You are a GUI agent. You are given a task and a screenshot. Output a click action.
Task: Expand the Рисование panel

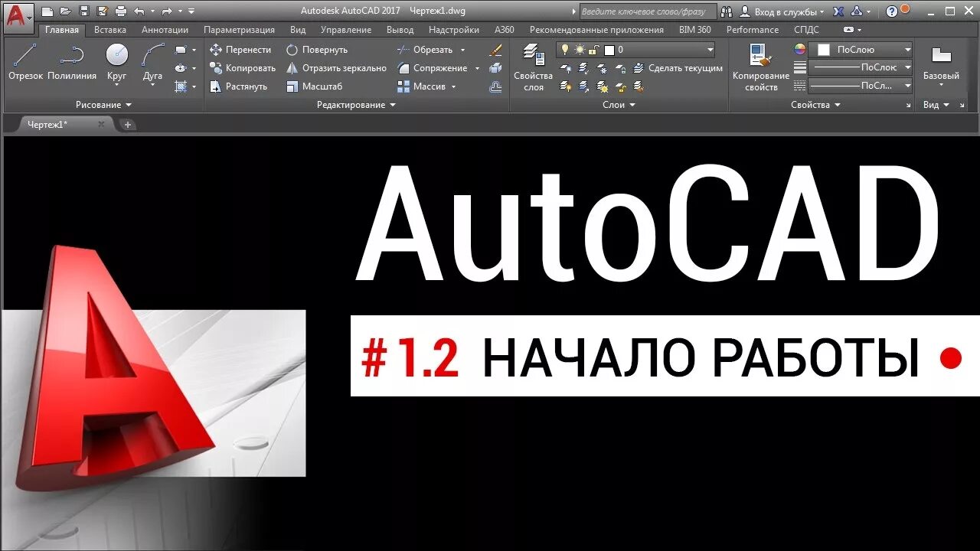tap(103, 105)
